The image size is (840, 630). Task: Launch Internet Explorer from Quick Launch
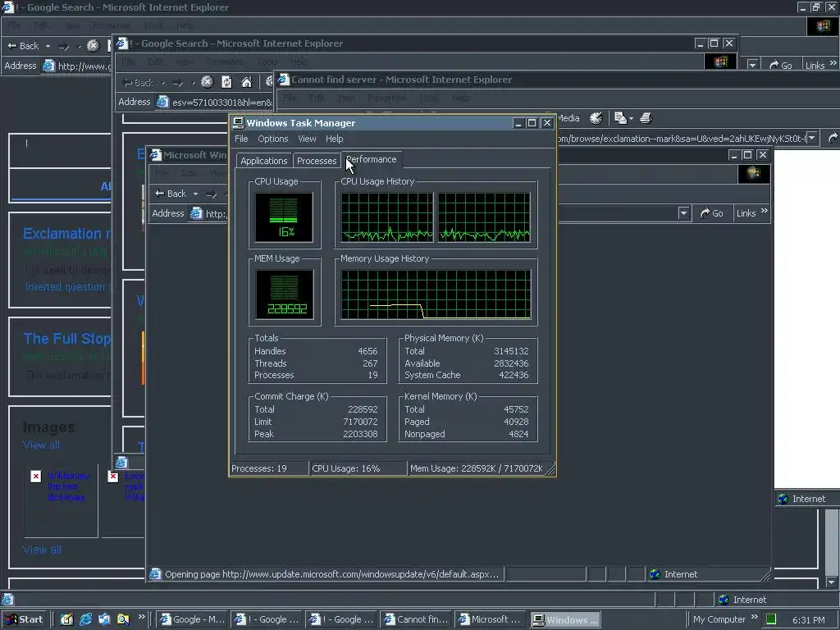coord(85,619)
